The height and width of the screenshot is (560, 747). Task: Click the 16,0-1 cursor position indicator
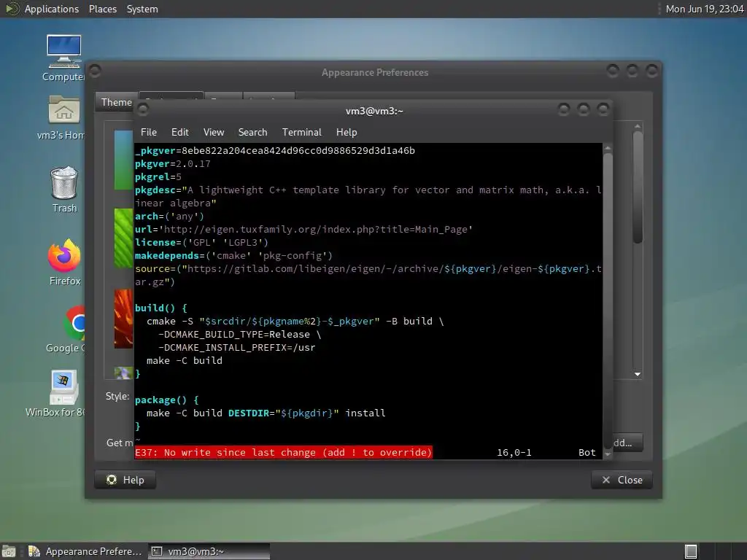point(514,452)
